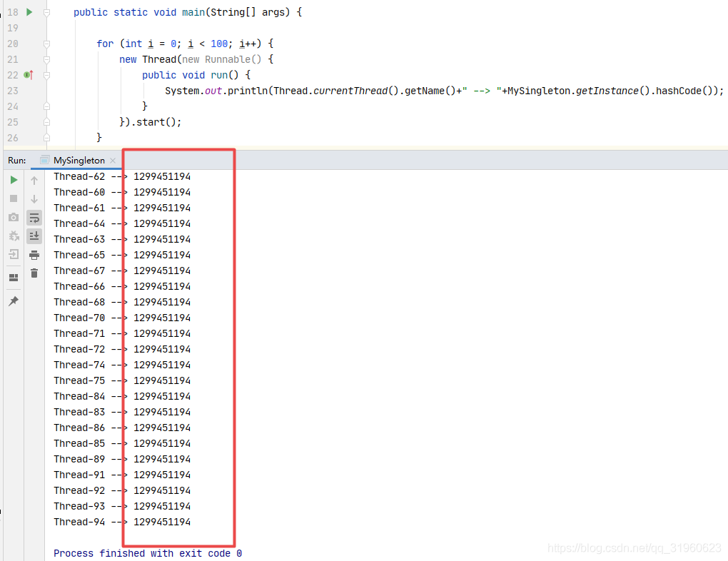Click the 'Thread-61' output line
This screenshot has width=728, height=561.
[122, 208]
